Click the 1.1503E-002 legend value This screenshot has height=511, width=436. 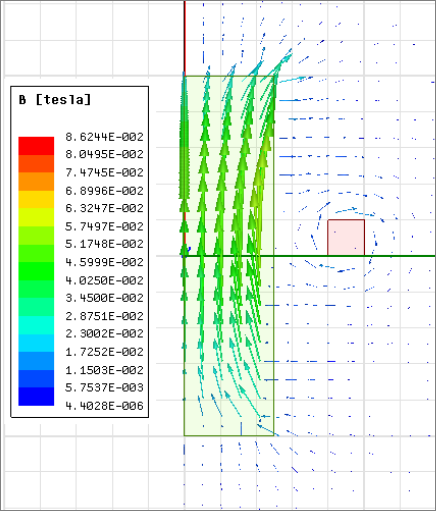(x=104, y=370)
